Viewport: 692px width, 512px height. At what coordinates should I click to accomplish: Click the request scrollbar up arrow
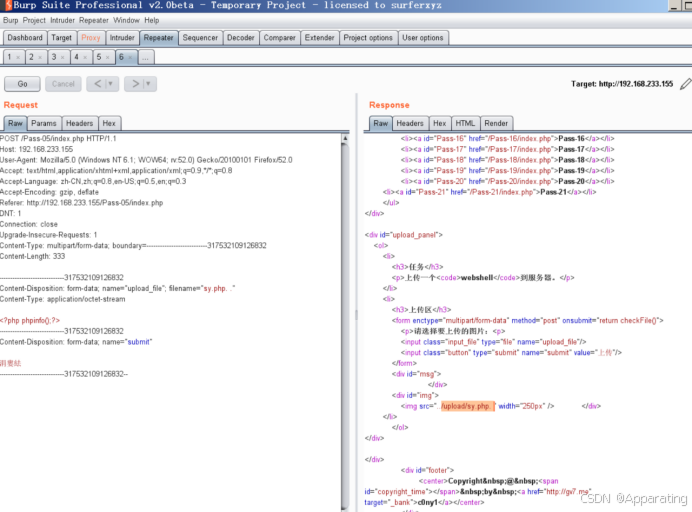pyautogui.click(x=345, y=139)
